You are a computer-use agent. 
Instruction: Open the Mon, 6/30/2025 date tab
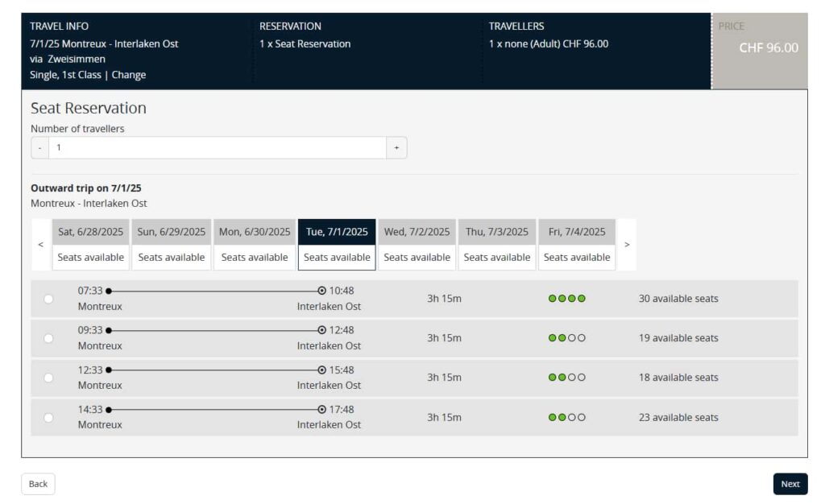click(255, 245)
